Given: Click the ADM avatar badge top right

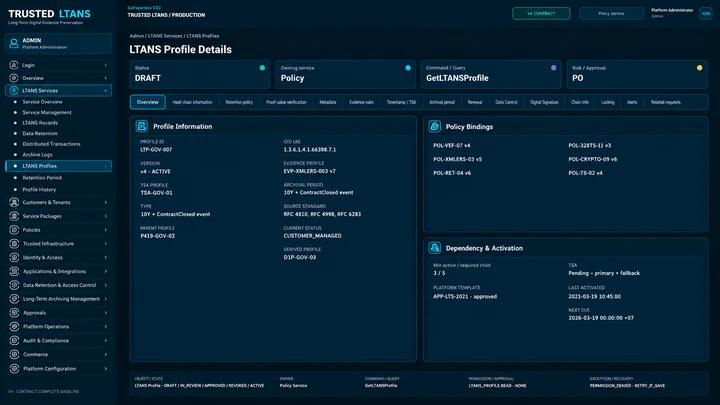Looking at the screenshot, I should click(x=705, y=13).
